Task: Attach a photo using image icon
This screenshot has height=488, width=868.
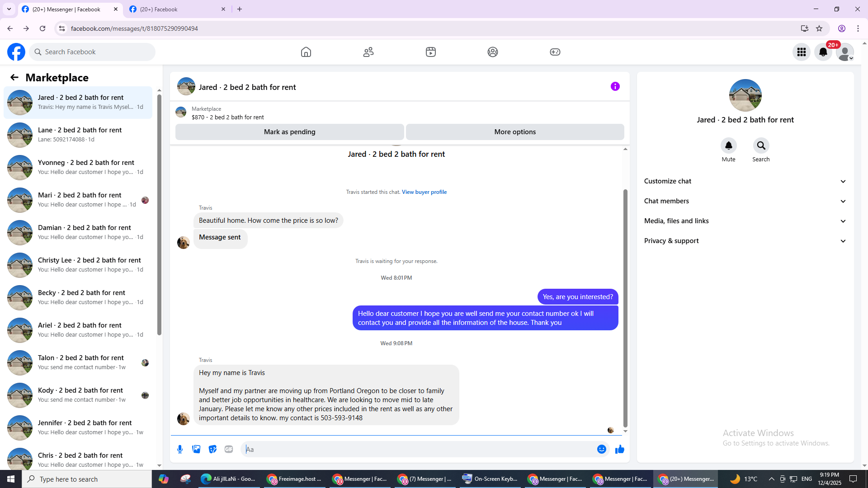Action: click(196, 449)
